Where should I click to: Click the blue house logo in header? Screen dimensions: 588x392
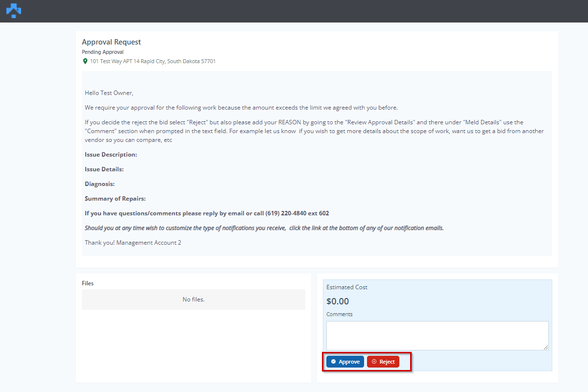(x=14, y=10)
